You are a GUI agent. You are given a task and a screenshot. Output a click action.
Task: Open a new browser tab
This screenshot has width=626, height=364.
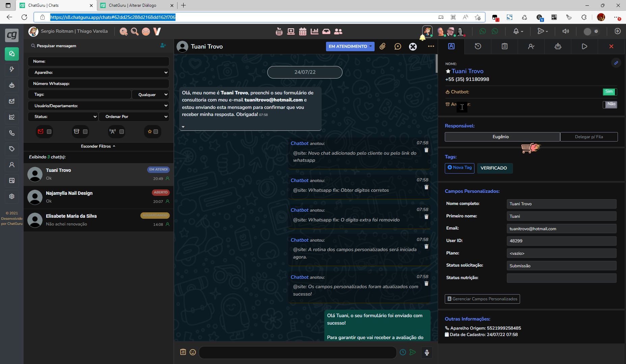[x=183, y=5]
